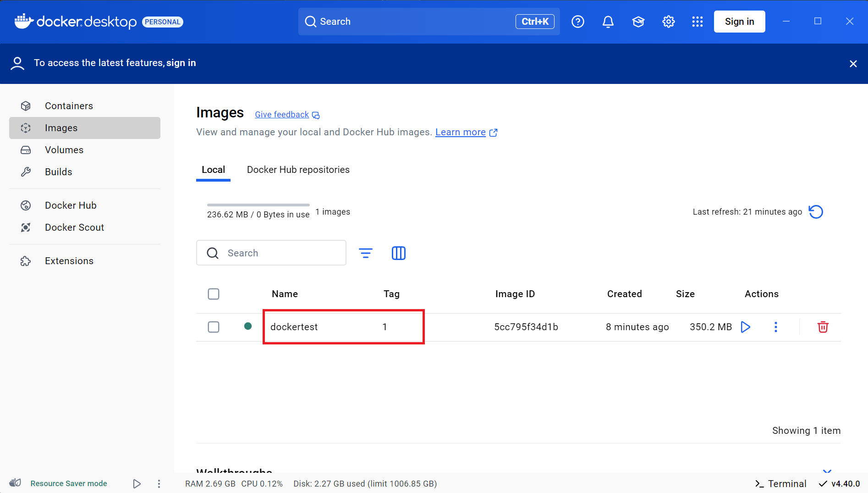
Task: Click Disk 2.27 GB used status entry
Action: point(365,484)
